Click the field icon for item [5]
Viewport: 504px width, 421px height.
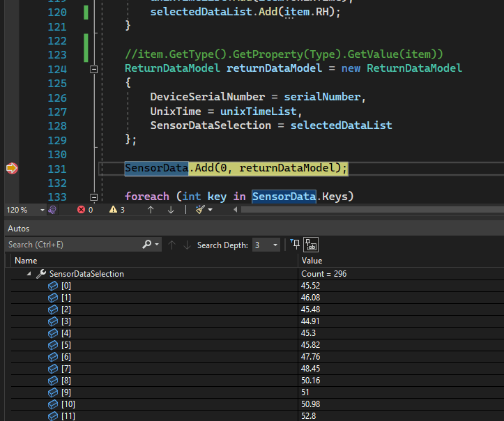click(53, 345)
